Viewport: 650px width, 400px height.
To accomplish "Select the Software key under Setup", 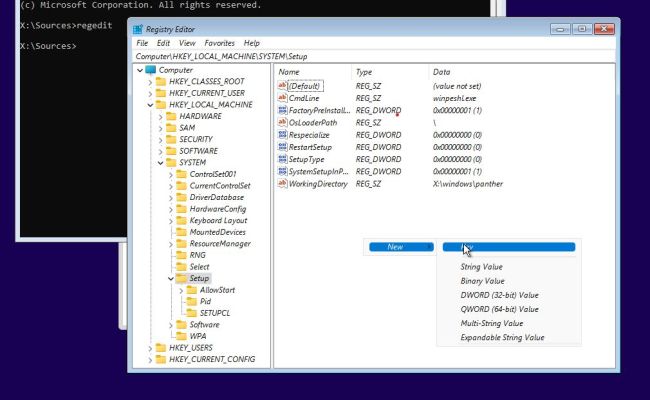I will [x=204, y=325].
